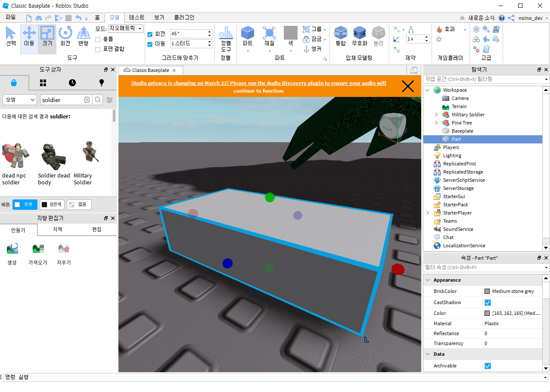This screenshot has width=550, height=392.
Task: Open the 파일 (File) menu
Action: click(x=11, y=18)
